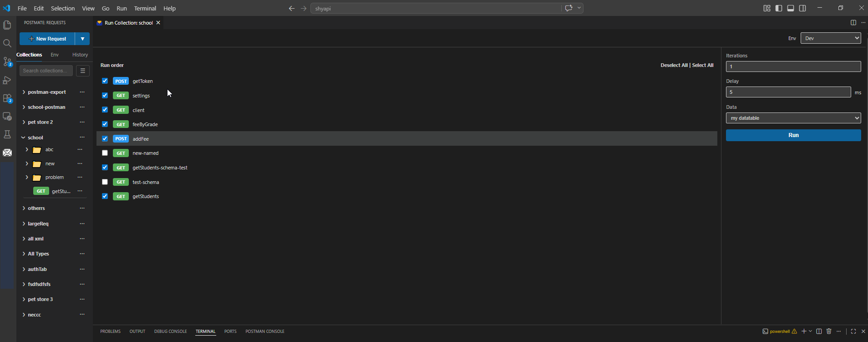
Task: Click the Run button
Action: 793,135
